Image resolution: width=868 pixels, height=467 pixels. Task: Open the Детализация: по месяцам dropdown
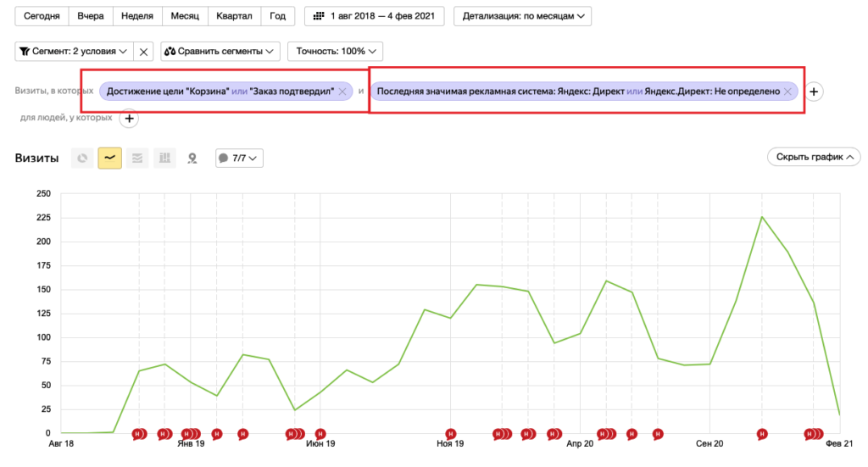[x=522, y=16]
